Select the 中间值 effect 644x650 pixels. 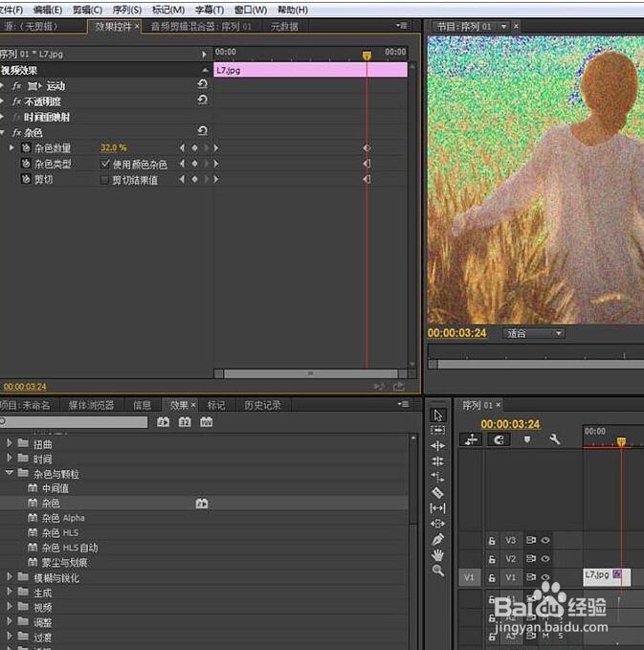click(56, 488)
